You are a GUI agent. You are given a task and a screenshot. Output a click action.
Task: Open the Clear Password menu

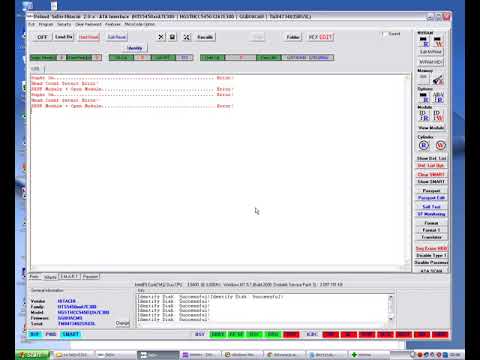(x=88, y=24)
